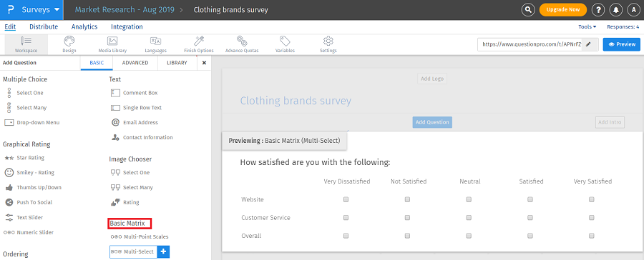
Task: Click the Preview button
Action: pyautogui.click(x=621, y=44)
